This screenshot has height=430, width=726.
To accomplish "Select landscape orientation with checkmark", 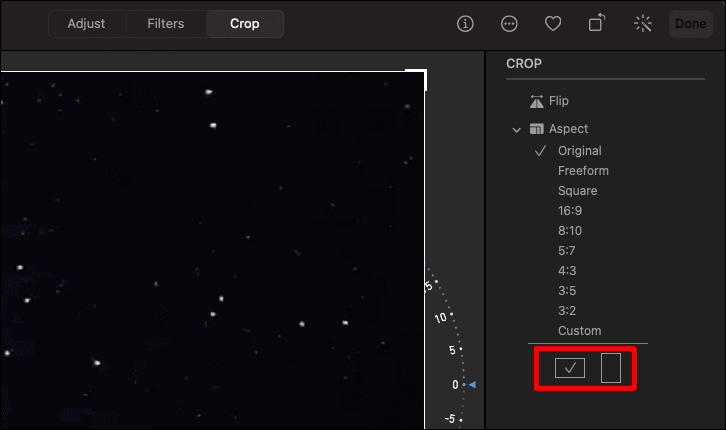I will pos(570,368).
